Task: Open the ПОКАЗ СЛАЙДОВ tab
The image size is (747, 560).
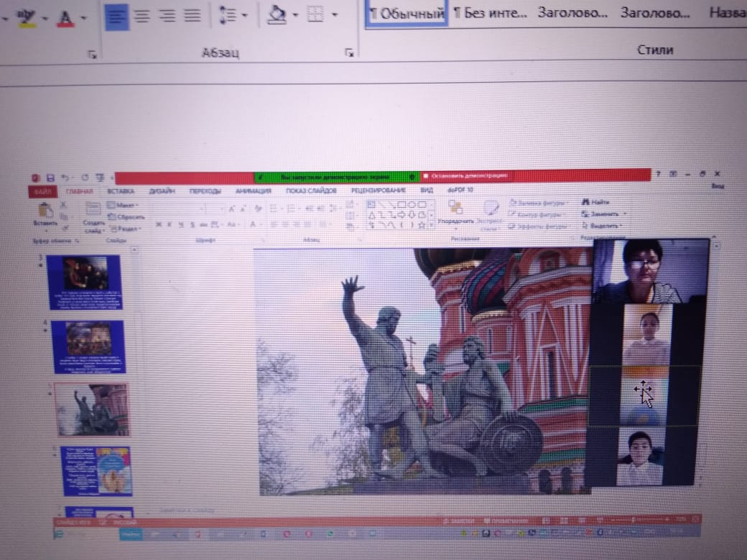Action: click(x=310, y=191)
